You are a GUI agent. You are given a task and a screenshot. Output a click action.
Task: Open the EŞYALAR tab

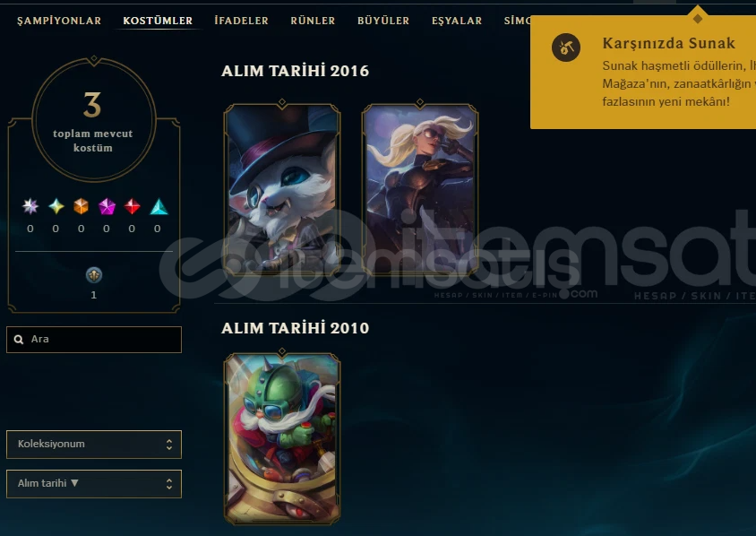pos(457,21)
